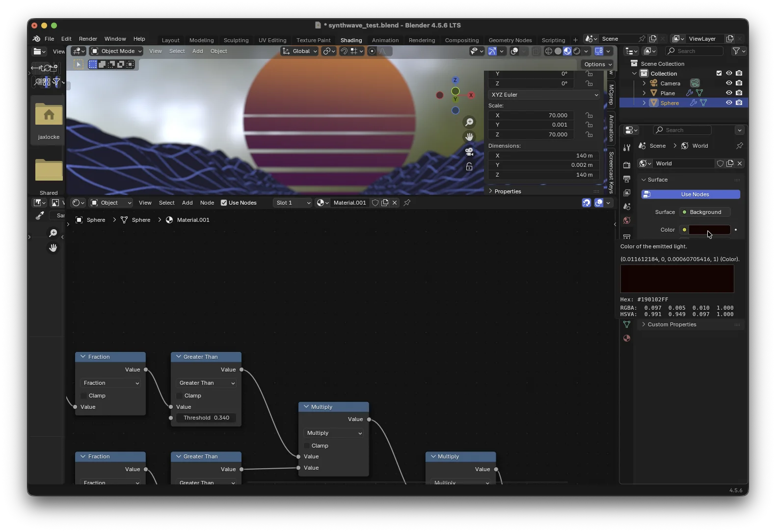
Task: Click the viewport pan hand icon
Action: click(469, 137)
